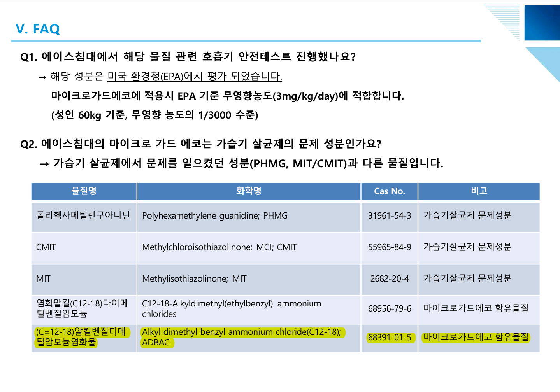Image resolution: width=560 pixels, height=392 pixels.
Task: Select the Q1 question line about 호흡기 안전테스트
Action: click(x=188, y=57)
